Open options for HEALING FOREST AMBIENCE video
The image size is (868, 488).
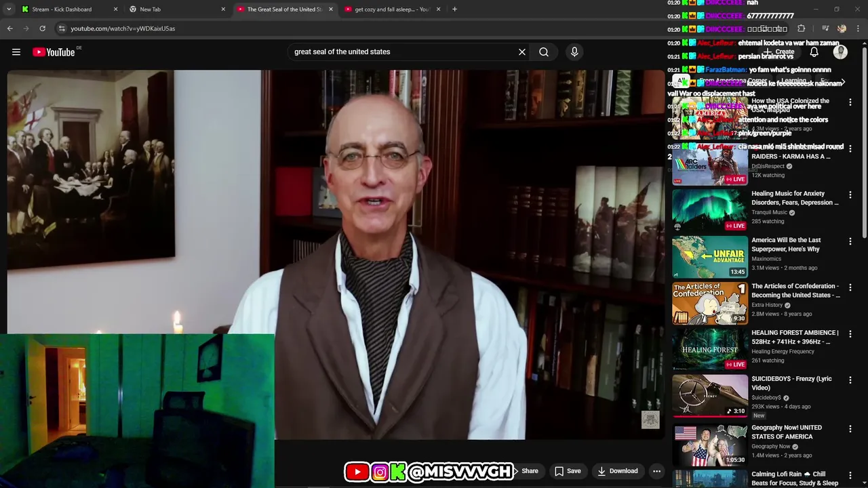(x=850, y=334)
